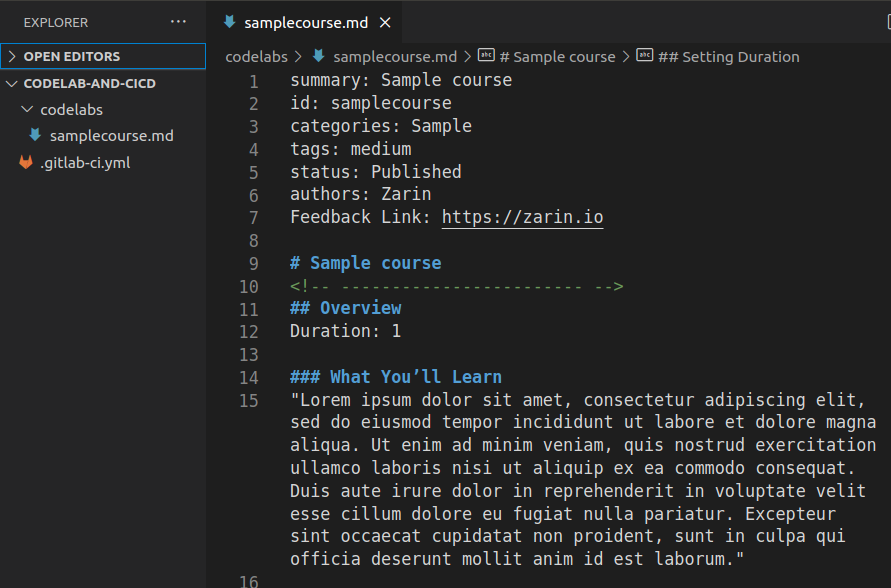Collapse the codelabs folder
This screenshot has width=891, height=588.
27,109
